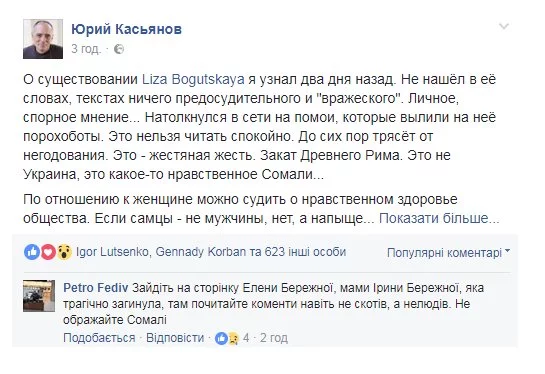Click the red heart Love reaction icon
Image resolution: width=545 pixels, height=374 pixels.
48,252
